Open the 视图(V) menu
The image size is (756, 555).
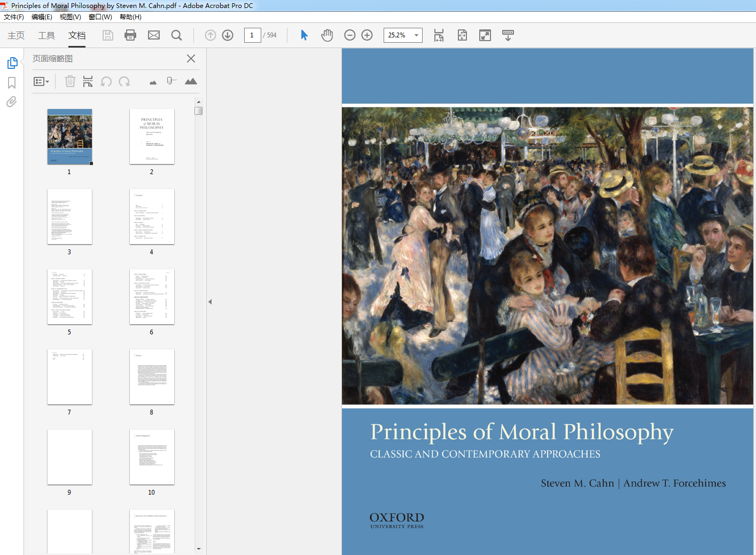click(x=71, y=17)
